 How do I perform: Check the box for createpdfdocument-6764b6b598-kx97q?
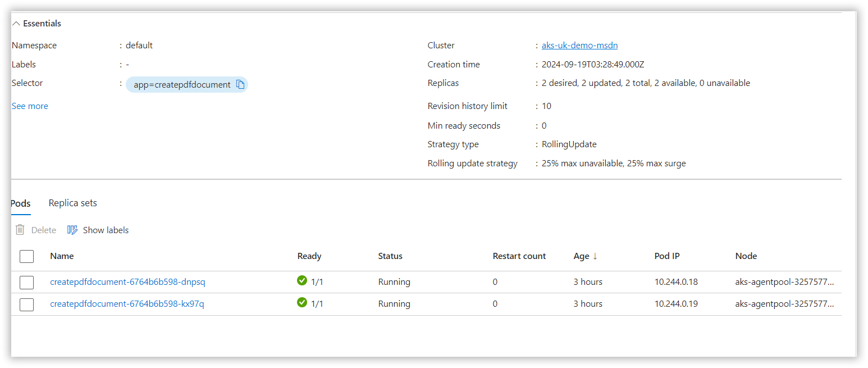coord(26,304)
